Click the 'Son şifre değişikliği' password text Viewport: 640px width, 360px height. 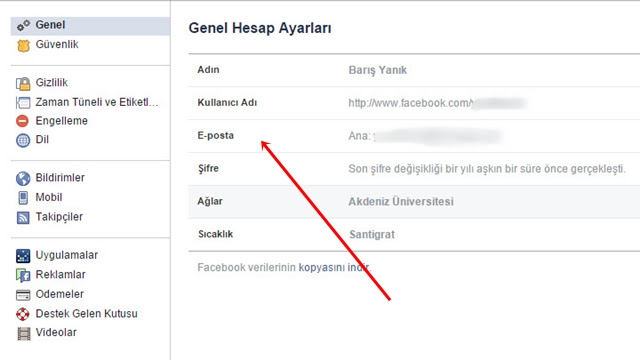click(x=487, y=169)
